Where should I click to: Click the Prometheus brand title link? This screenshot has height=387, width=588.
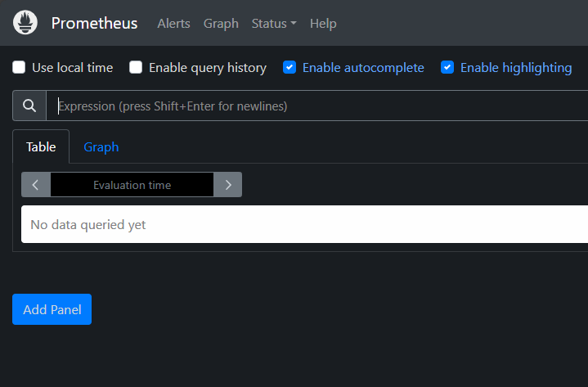tap(95, 23)
